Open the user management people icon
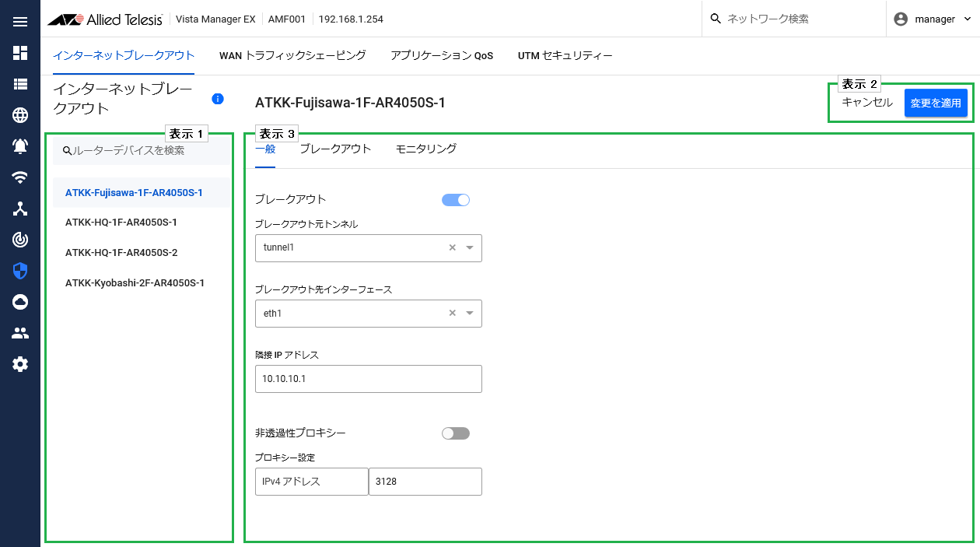The width and height of the screenshot is (980, 547). coord(20,333)
